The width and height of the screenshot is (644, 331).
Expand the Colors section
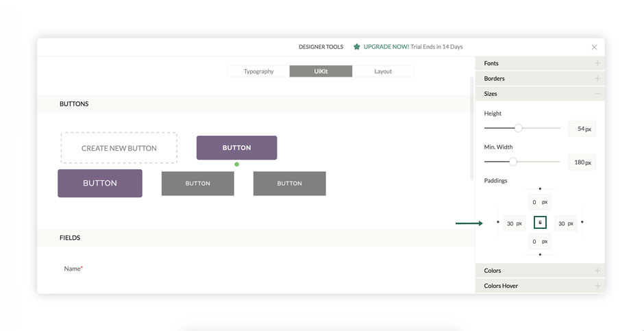[x=540, y=271]
